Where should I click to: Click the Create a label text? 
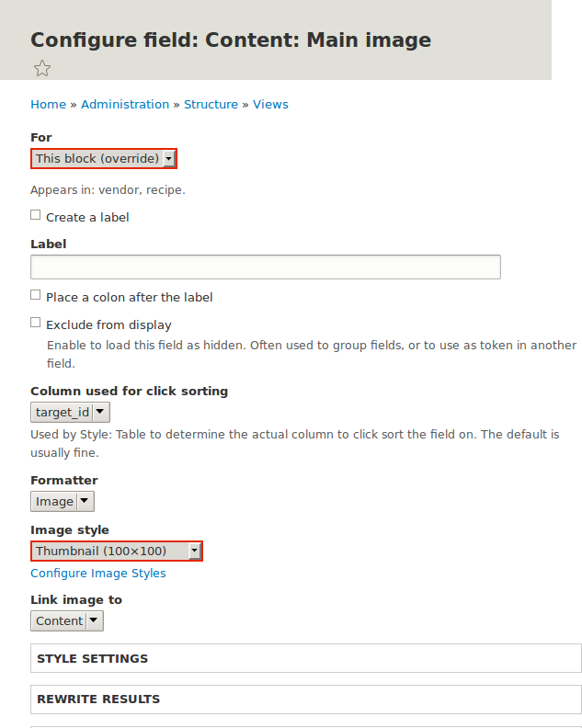click(x=87, y=217)
